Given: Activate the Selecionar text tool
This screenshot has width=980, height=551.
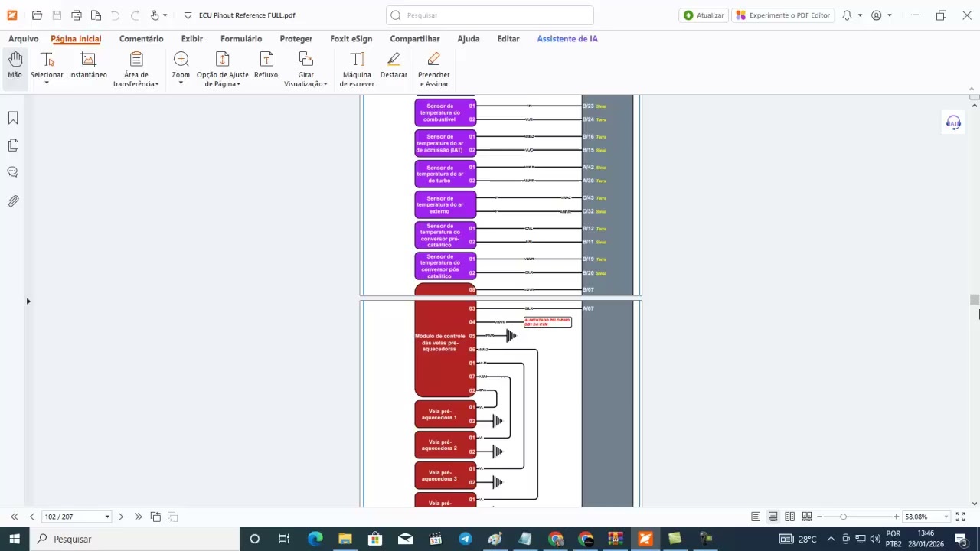Looking at the screenshot, I should tap(47, 64).
